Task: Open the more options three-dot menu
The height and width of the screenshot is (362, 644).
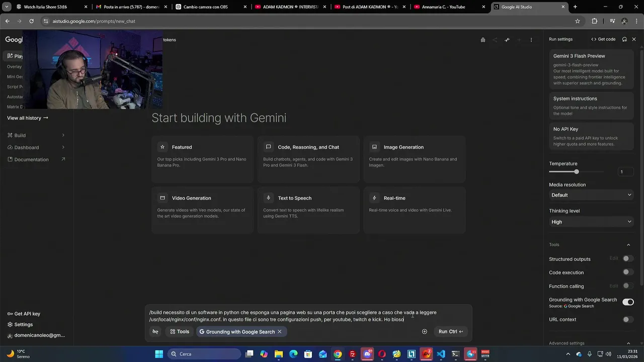Action: tap(531, 40)
